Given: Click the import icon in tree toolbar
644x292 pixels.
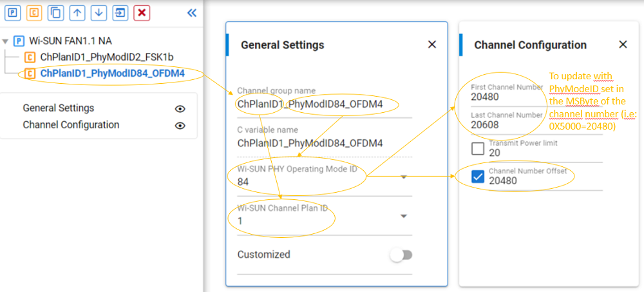Looking at the screenshot, I should click(120, 13).
